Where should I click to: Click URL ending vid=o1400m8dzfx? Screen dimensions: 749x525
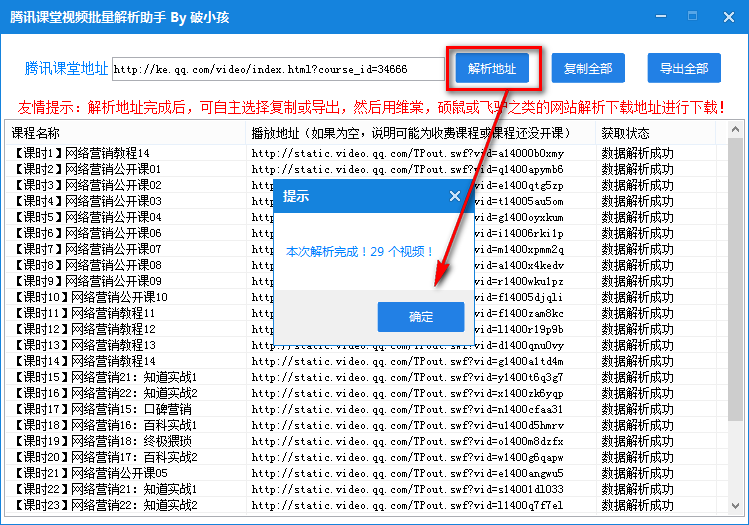[x=407, y=442]
